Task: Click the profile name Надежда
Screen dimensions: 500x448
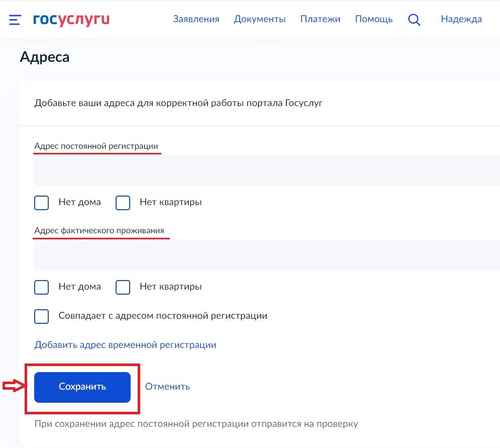Action: [x=461, y=19]
